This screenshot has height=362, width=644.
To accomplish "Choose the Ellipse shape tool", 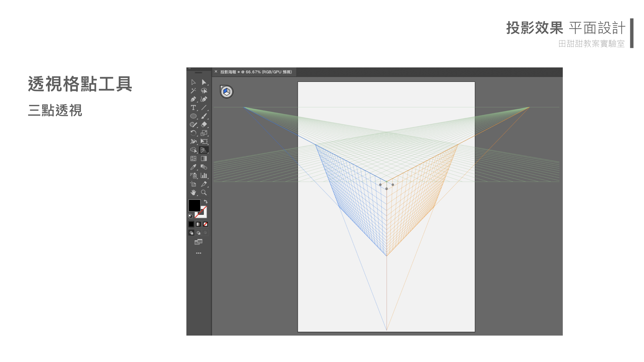I will point(193,116).
